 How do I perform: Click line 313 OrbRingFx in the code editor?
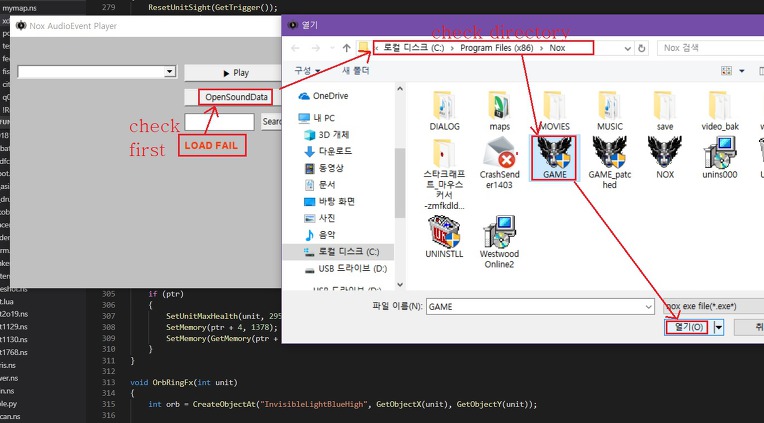tap(184, 382)
